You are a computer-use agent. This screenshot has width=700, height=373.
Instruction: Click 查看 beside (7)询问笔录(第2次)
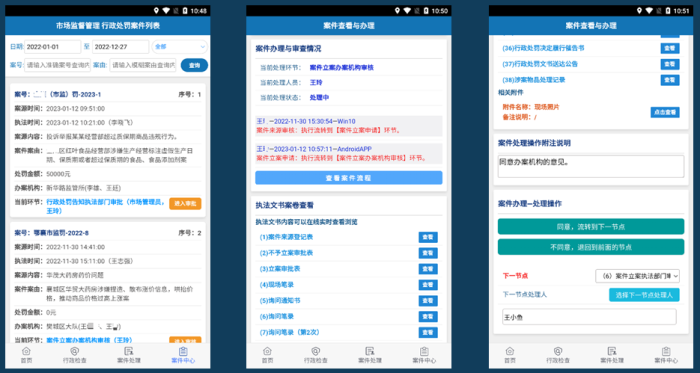point(428,332)
